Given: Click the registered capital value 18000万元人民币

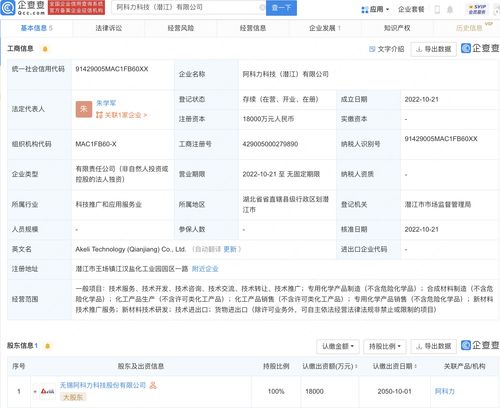Looking at the screenshot, I should pyautogui.click(x=268, y=119).
